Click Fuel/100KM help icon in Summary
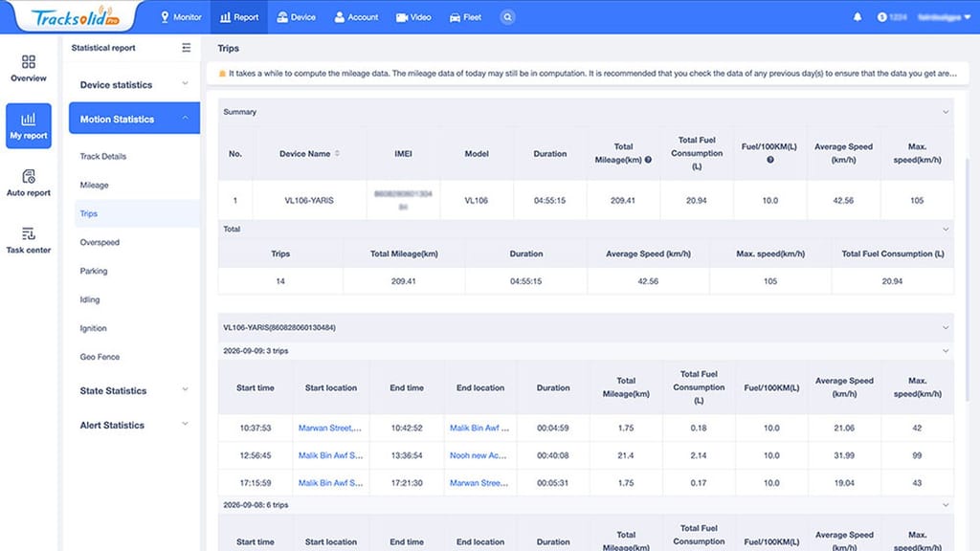980x551 pixels. (x=770, y=160)
